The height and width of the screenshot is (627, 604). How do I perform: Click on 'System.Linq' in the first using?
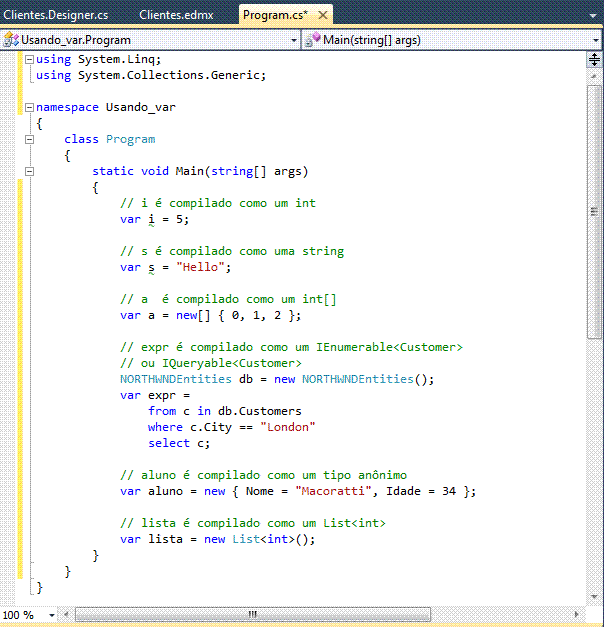[x=116, y=60]
